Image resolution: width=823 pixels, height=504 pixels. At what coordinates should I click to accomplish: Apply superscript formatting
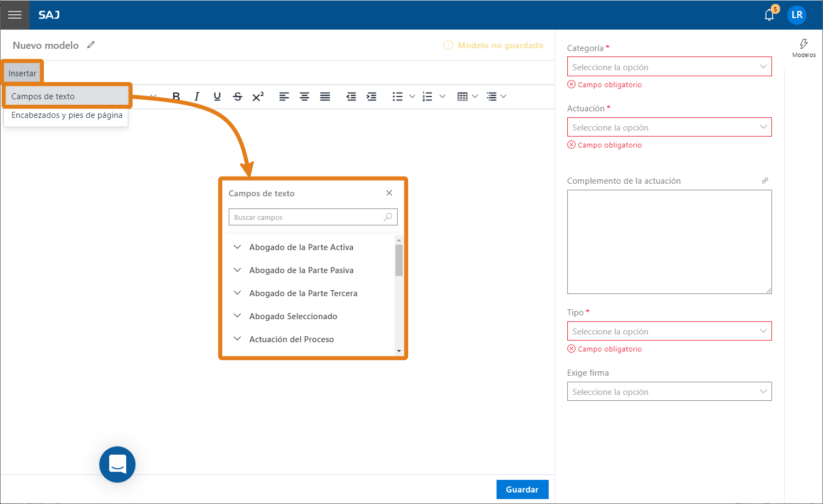tap(258, 97)
